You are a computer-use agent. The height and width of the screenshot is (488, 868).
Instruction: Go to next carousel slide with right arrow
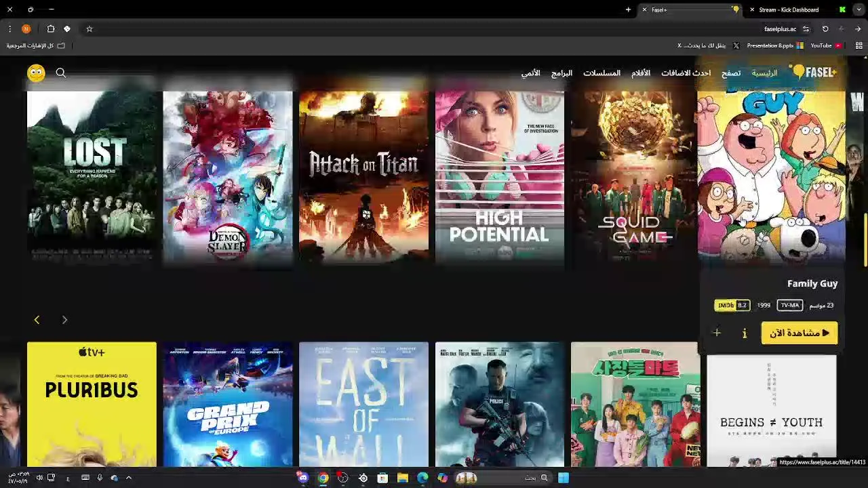tap(64, 320)
